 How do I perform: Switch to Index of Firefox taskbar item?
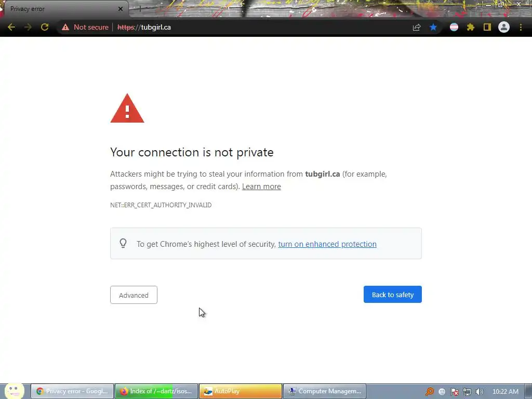pyautogui.click(x=156, y=391)
